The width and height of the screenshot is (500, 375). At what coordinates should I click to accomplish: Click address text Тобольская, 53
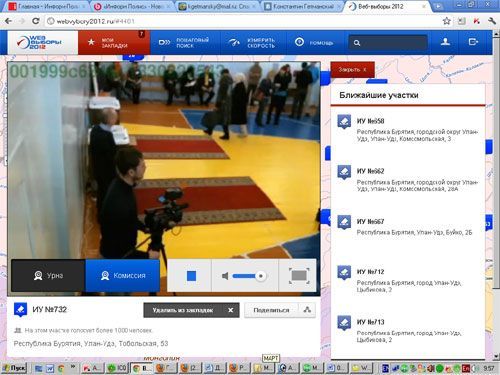pyautogui.click(x=143, y=344)
